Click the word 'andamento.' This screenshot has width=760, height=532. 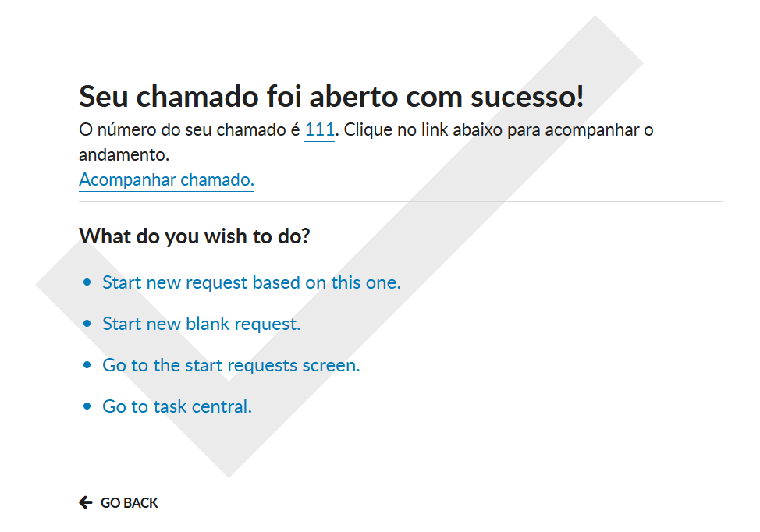coord(124,155)
